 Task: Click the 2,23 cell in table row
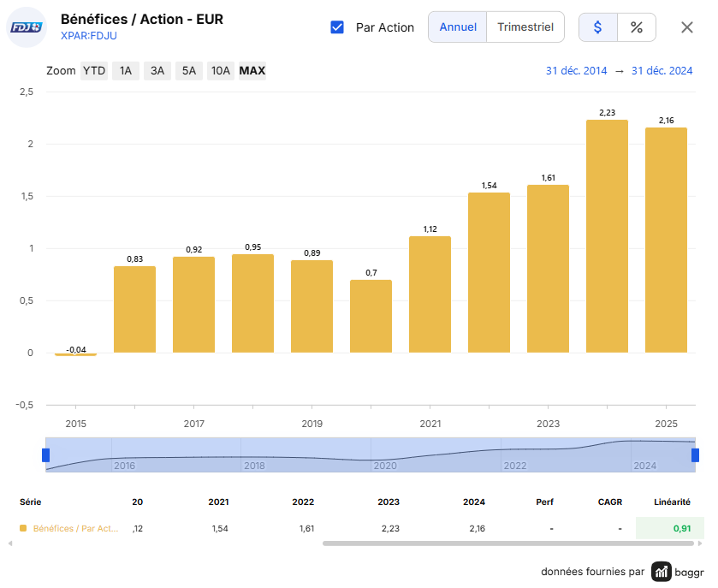click(x=390, y=528)
